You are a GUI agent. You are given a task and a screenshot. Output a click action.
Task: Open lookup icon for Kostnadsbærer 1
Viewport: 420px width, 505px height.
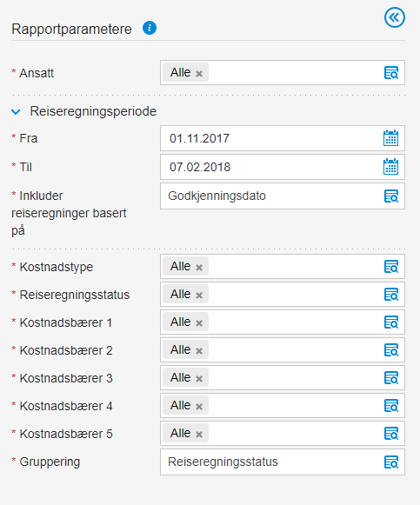click(x=391, y=322)
